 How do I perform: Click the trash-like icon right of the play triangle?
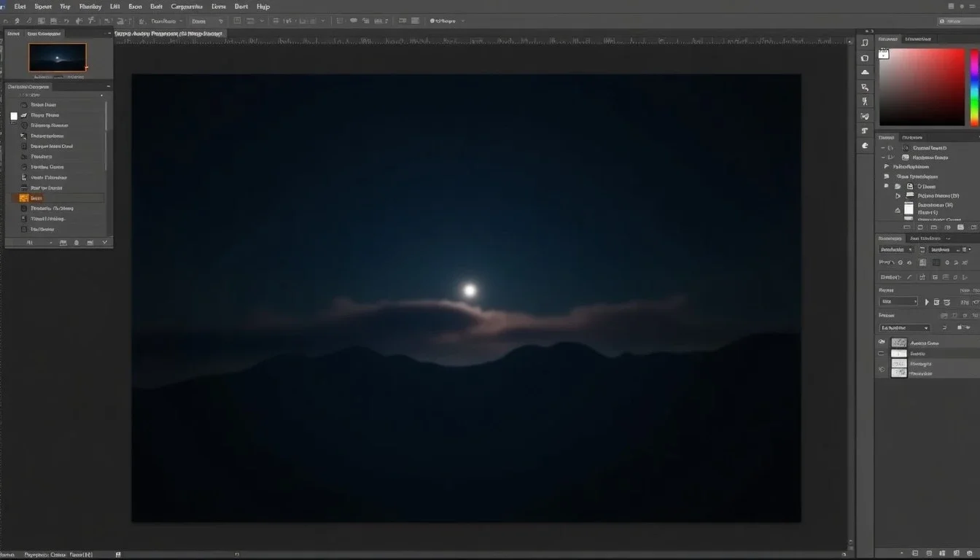click(936, 302)
